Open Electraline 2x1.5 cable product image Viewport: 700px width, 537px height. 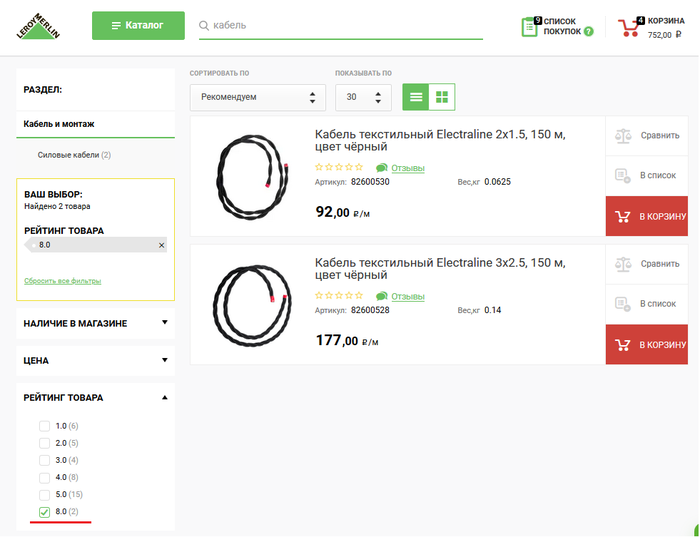click(252, 177)
